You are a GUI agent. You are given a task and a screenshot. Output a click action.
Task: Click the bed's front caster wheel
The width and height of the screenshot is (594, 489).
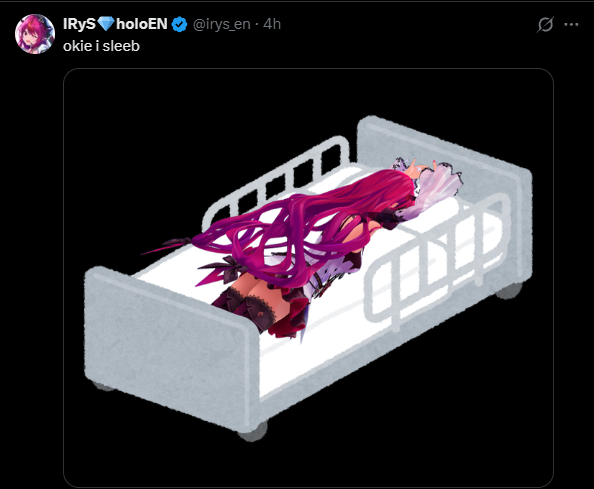coord(254,432)
